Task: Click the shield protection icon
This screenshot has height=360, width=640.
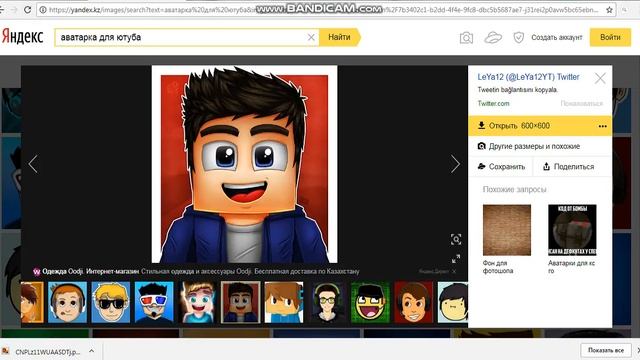Action: pyautogui.click(x=518, y=38)
